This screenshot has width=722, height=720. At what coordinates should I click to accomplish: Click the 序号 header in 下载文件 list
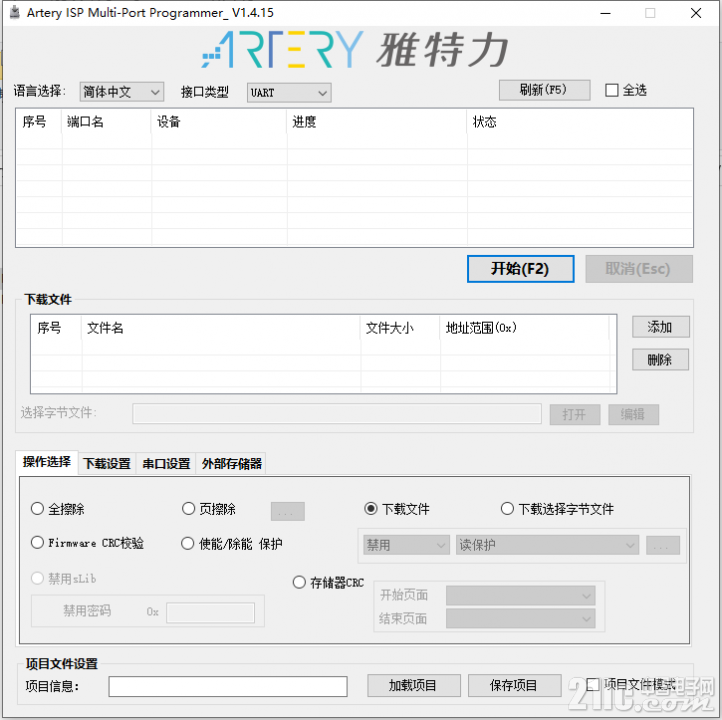coord(57,328)
